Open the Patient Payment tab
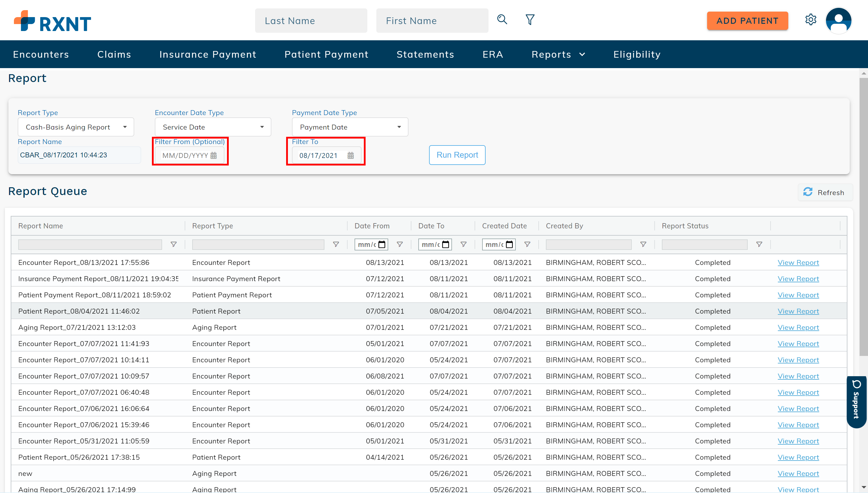The image size is (868, 493). click(326, 54)
